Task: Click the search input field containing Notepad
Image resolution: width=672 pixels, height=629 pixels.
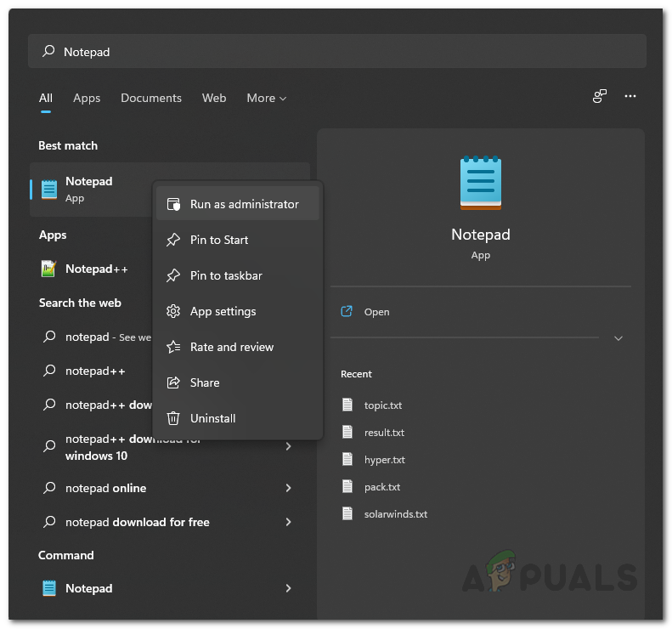Action: point(337,51)
